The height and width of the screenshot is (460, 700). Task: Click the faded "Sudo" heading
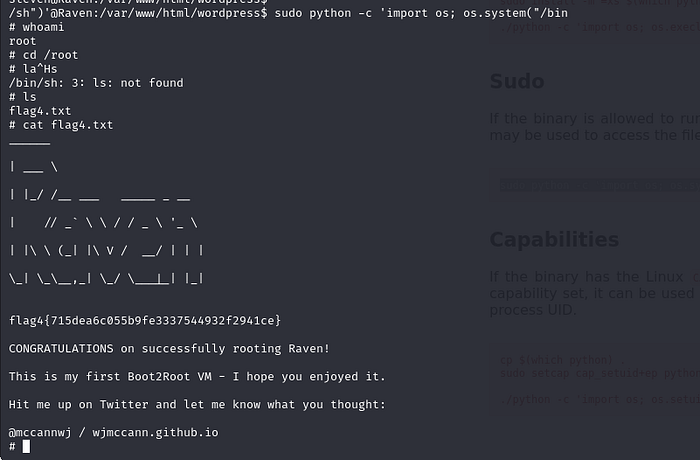click(x=516, y=82)
